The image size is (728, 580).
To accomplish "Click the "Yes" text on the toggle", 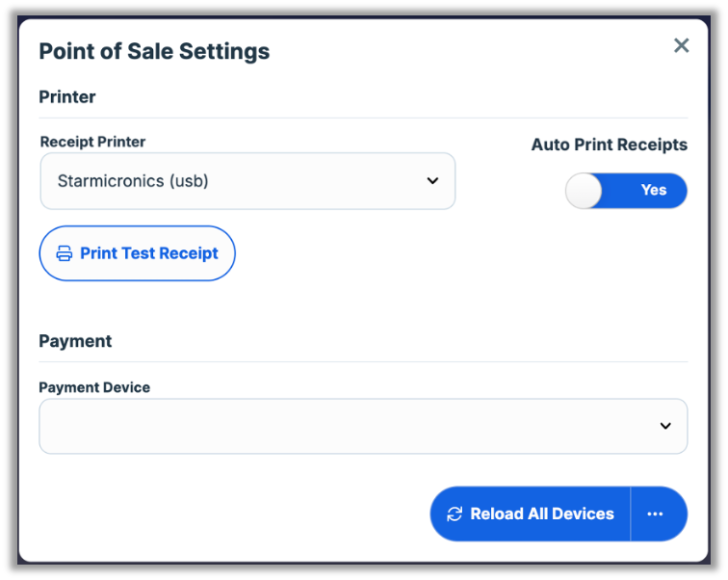I will coord(654,191).
